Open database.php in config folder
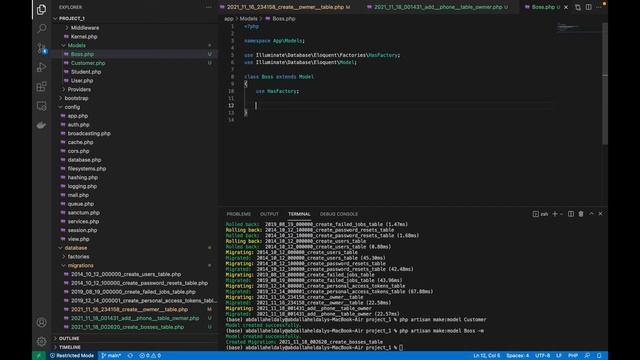Image resolution: width=640 pixels, height=360 pixels. pos(84,160)
